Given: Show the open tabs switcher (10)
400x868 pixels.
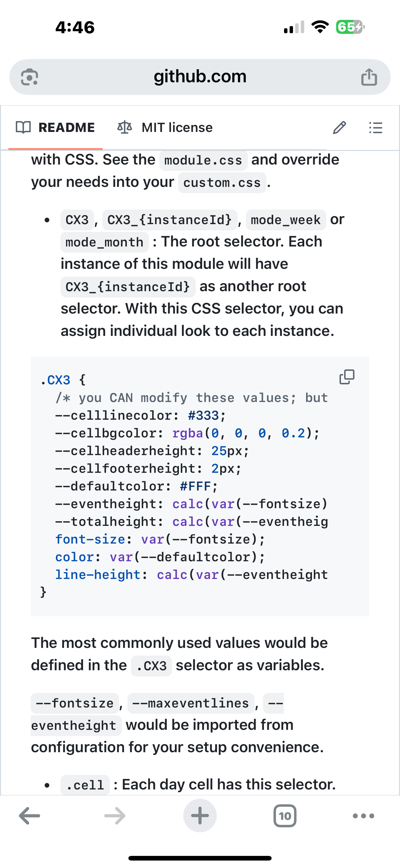Looking at the screenshot, I should pyautogui.click(x=285, y=816).
